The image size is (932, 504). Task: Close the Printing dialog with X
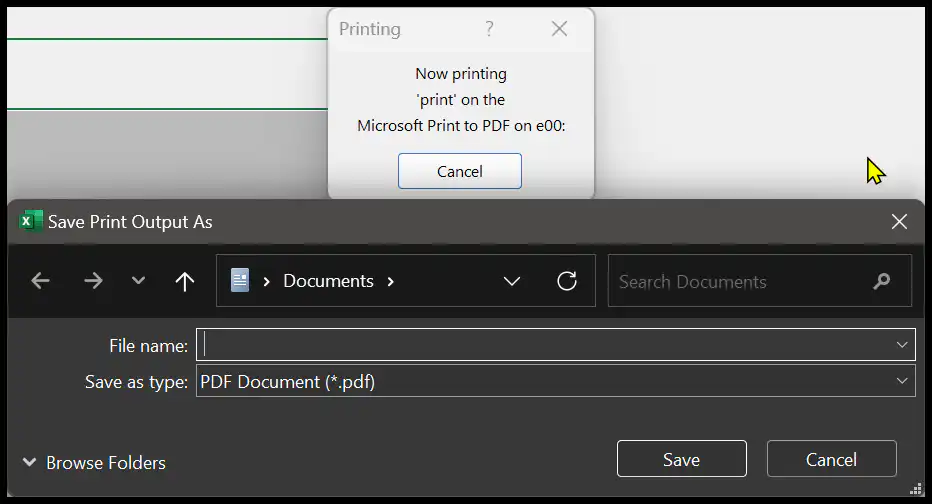[559, 29]
